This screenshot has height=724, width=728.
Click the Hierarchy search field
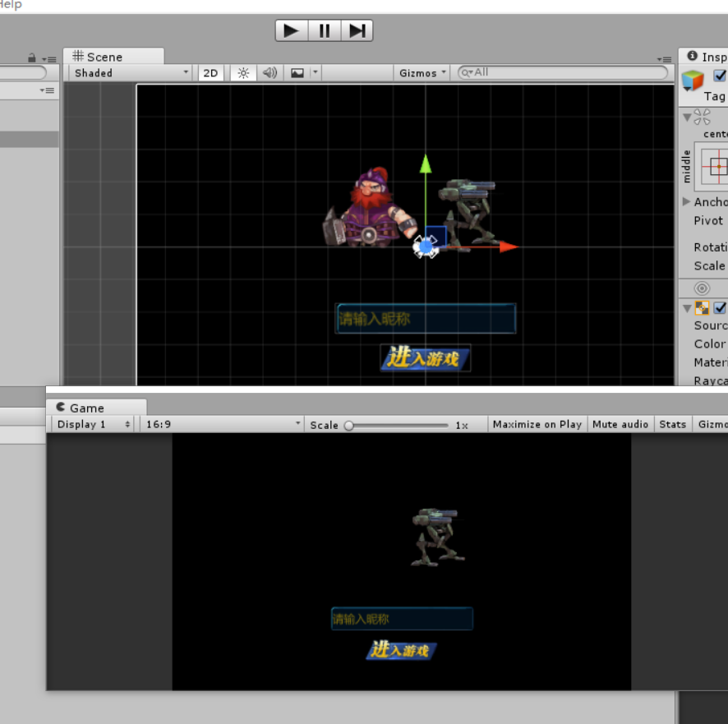(x=23, y=72)
